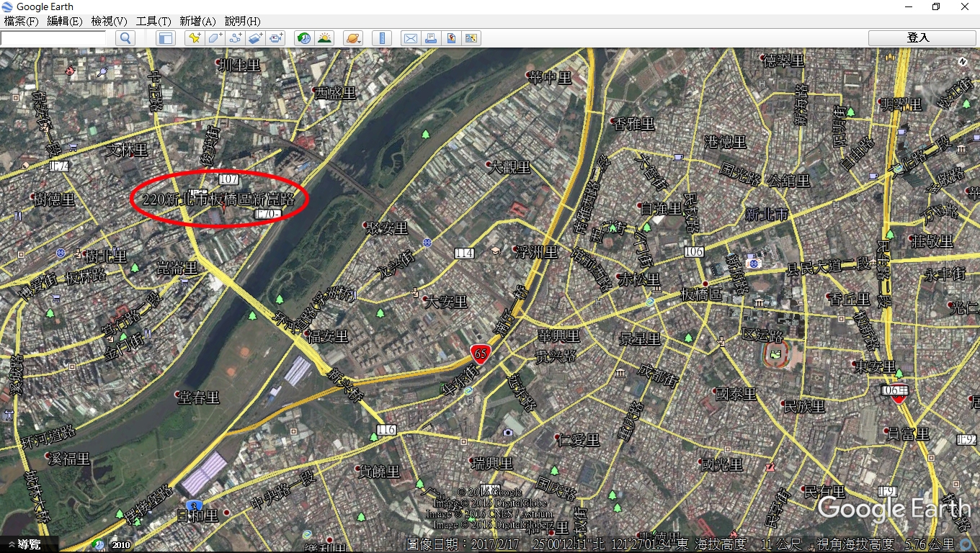980x553 pixels.
Task: Click the route 114 road shield
Action: 465,253
